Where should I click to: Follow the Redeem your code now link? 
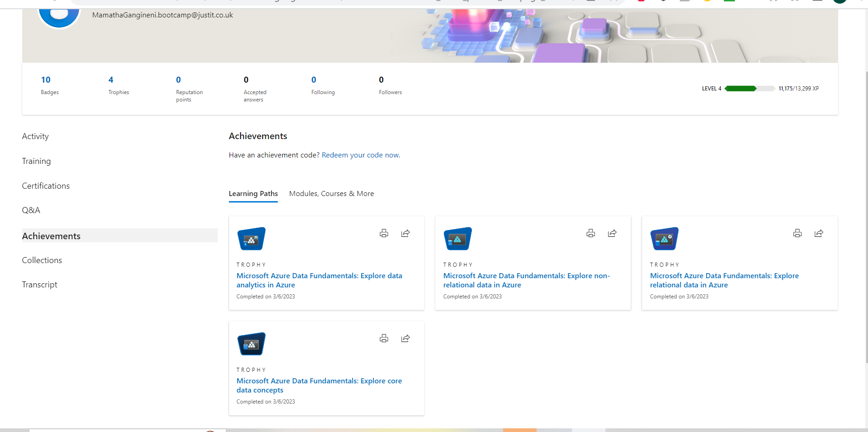(360, 155)
